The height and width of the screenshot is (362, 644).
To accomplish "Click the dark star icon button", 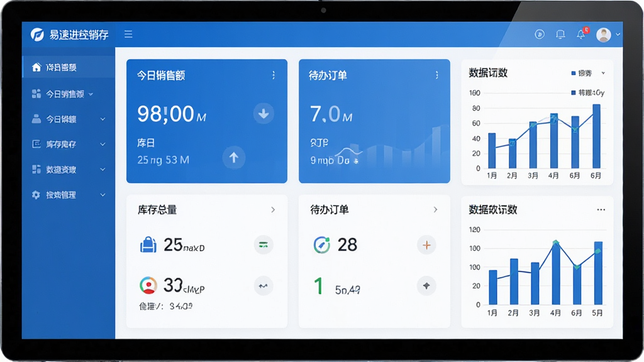I will tap(426, 286).
